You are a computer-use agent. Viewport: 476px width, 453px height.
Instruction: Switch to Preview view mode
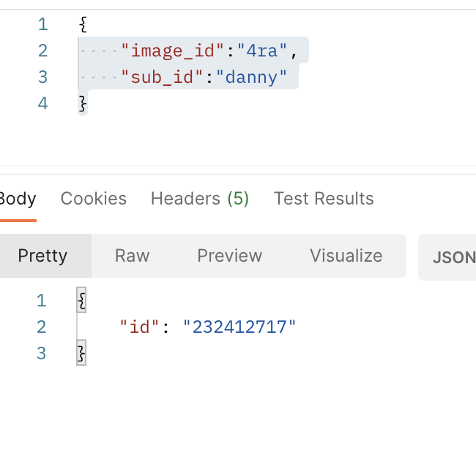pos(229,256)
